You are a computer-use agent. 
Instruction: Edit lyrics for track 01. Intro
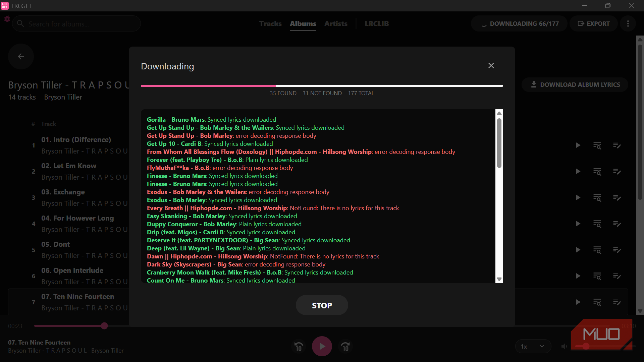click(x=617, y=145)
